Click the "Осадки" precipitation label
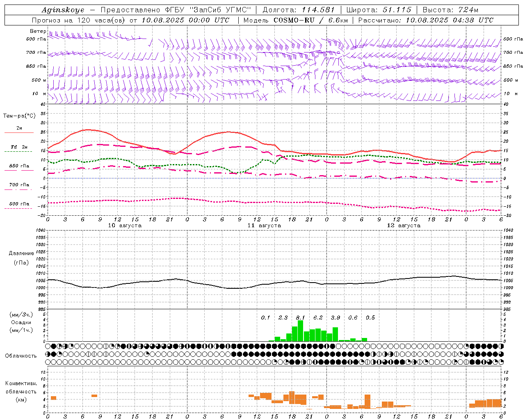This screenshot has width=525, height=420. pyautogui.click(x=21, y=322)
